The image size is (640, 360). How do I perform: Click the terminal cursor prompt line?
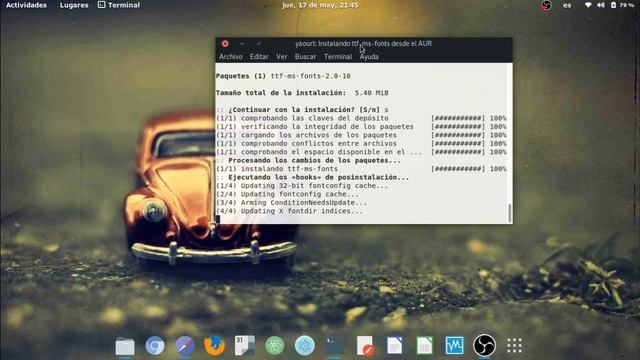[218, 219]
